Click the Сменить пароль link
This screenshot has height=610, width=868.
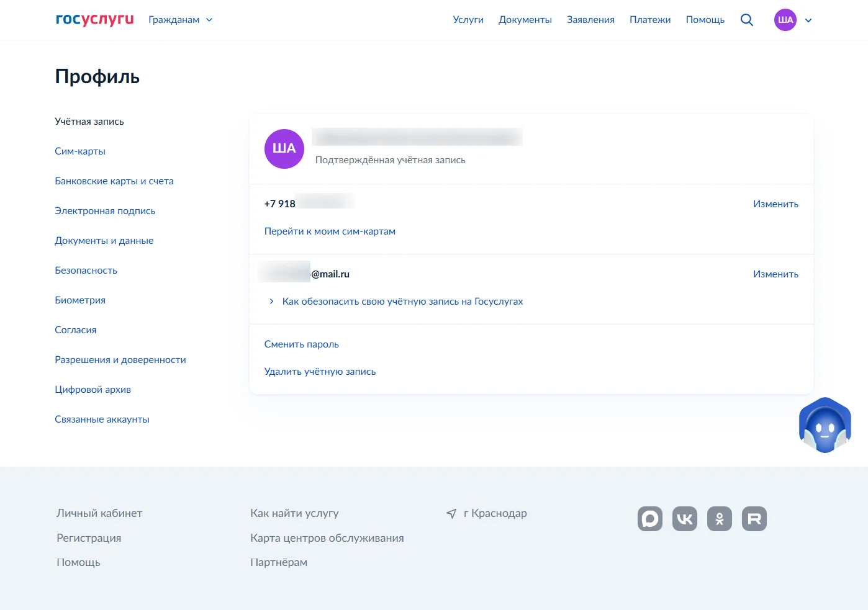(302, 344)
